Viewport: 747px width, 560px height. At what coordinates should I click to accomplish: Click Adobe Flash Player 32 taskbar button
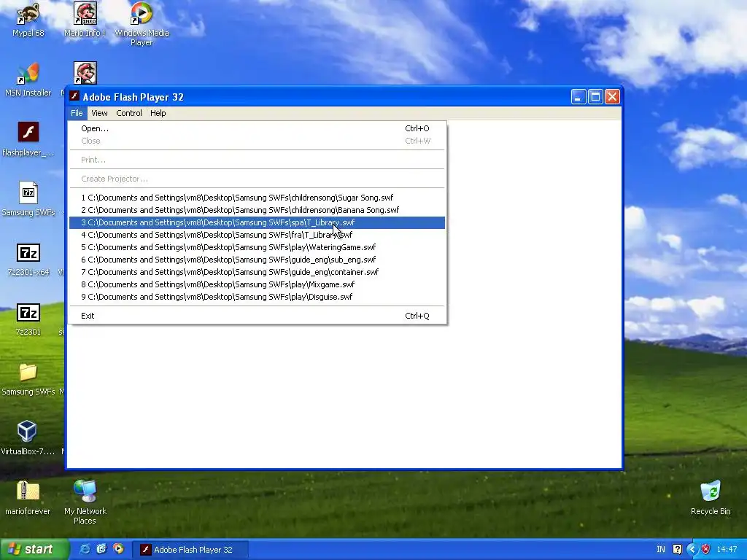coord(190,550)
